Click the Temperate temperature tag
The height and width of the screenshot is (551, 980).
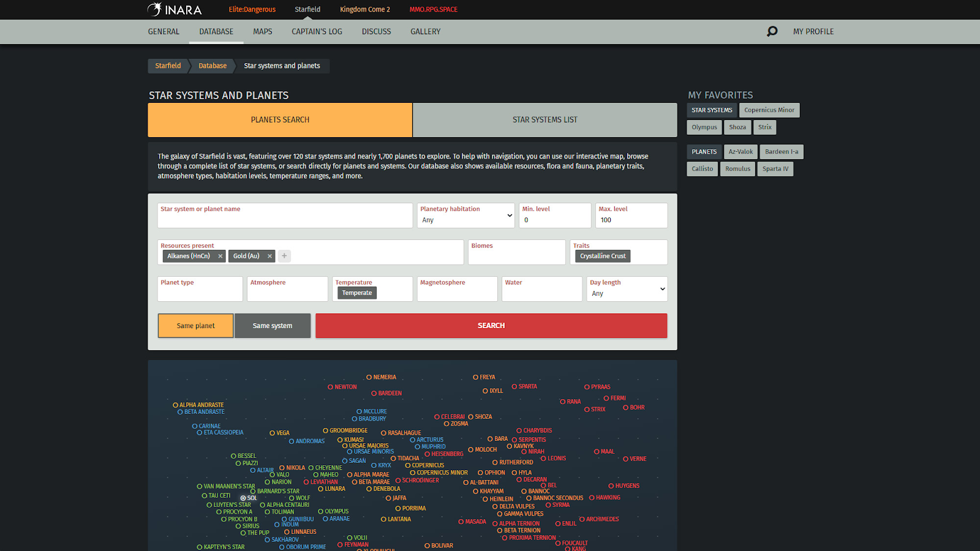pos(357,293)
